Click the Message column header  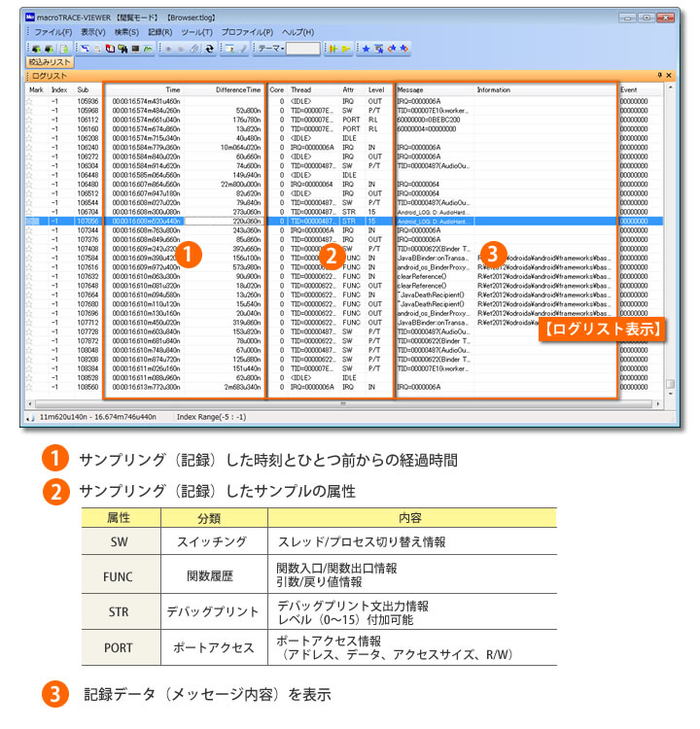pyautogui.click(x=434, y=89)
